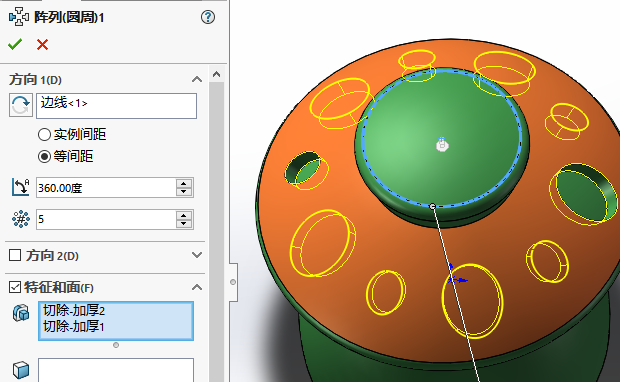Image resolution: width=620 pixels, height=382 pixels.
Task: Click the circular pattern feature icon
Action: coord(18,17)
